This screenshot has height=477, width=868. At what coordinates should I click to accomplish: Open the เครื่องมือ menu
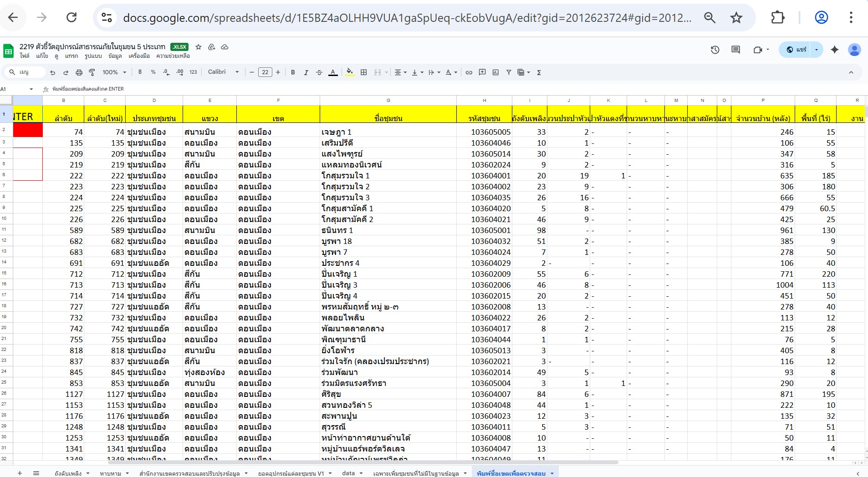click(x=139, y=56)
